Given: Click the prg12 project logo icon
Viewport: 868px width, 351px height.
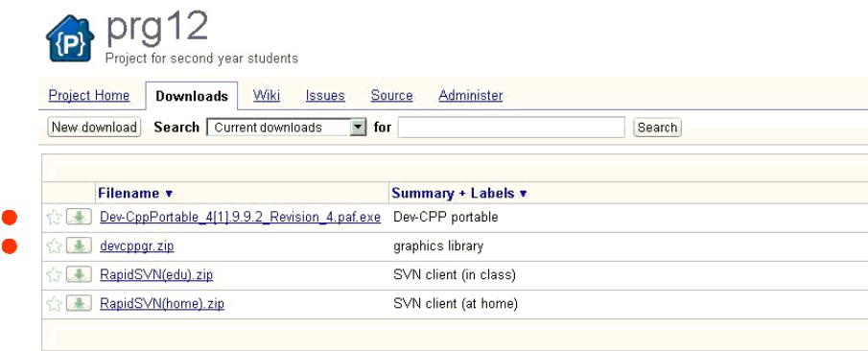Looking at the screenshot, I should (x=70, y=38).
